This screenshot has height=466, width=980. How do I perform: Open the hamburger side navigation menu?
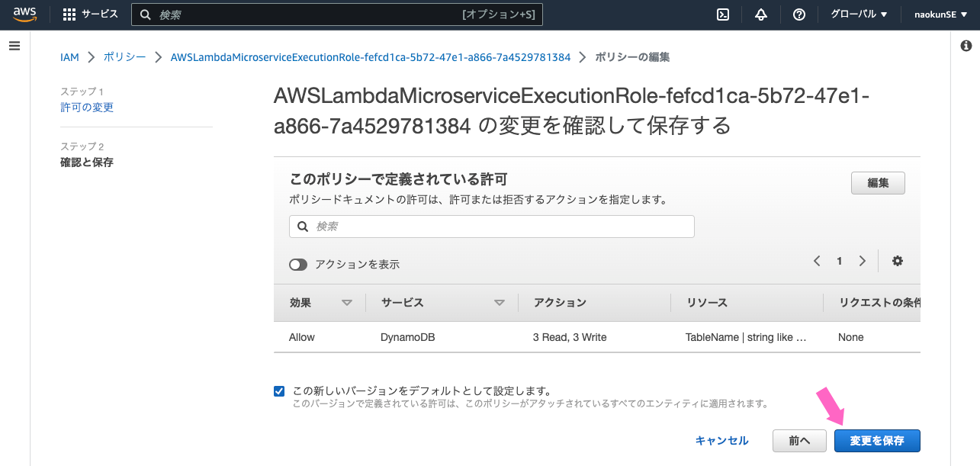(x=14, y=46)
